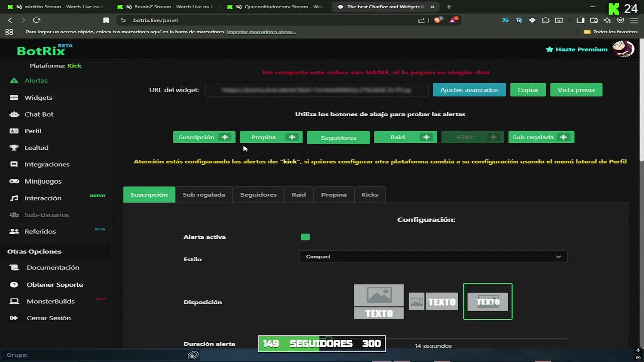Click the URL del widget field
The width and height of the screenshot is (644, 362).
point(316,90)
